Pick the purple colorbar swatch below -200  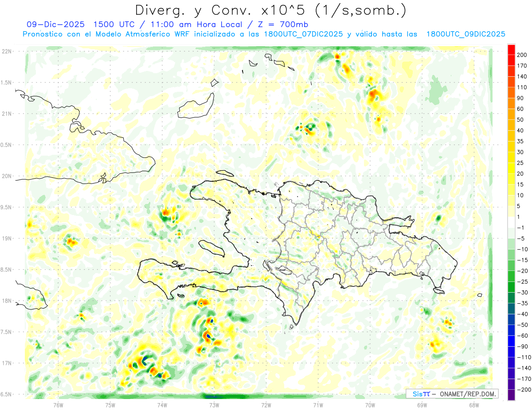click(512, 395)
